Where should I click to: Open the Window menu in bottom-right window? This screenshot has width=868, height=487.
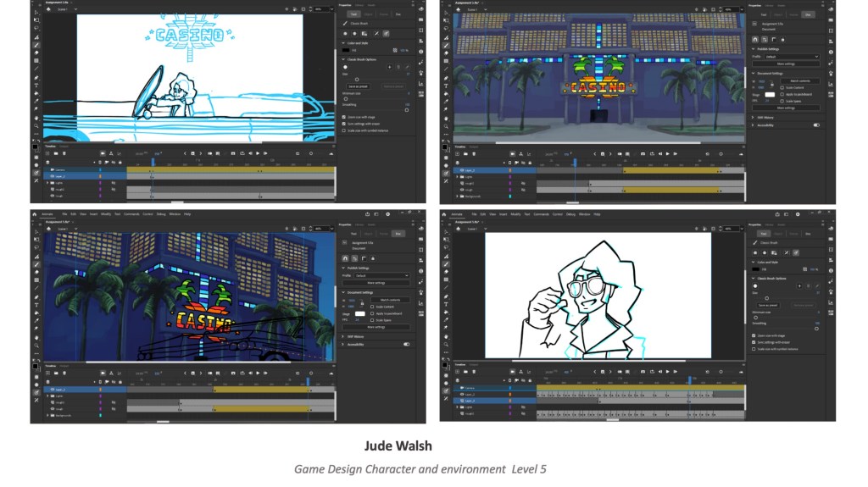(582, 214)
